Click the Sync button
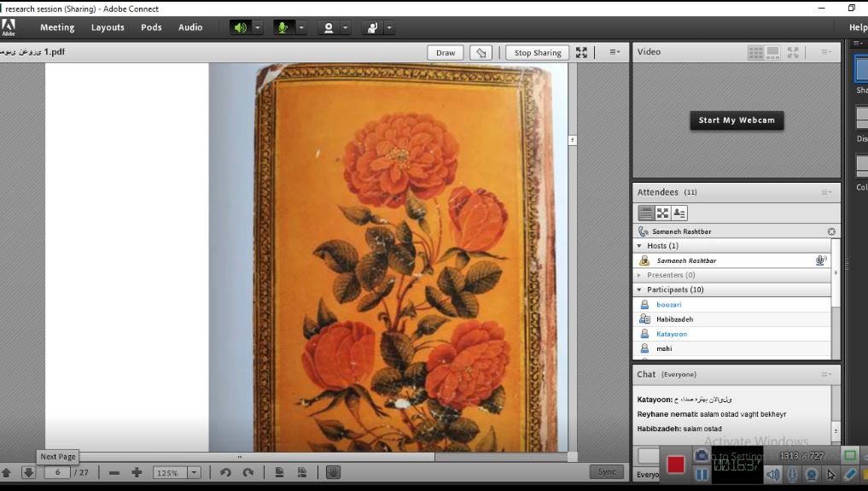This screenshot has width=868, height=491. pos(607,471)
